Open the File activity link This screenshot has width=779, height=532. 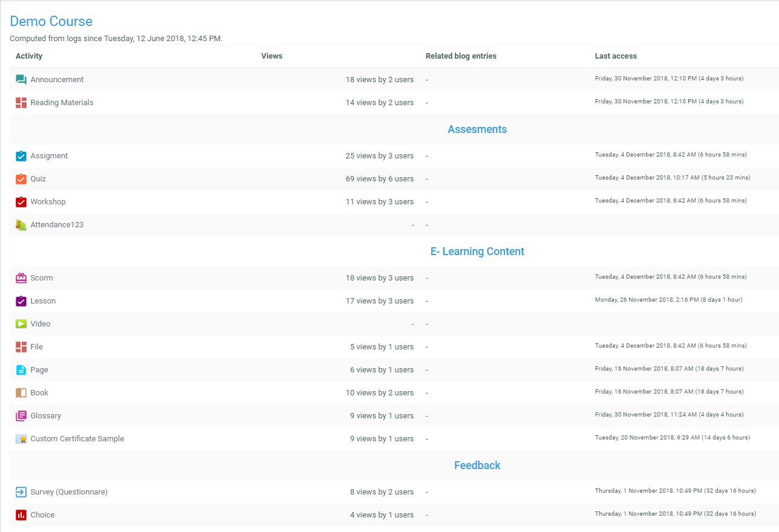(x=37, y=347)
